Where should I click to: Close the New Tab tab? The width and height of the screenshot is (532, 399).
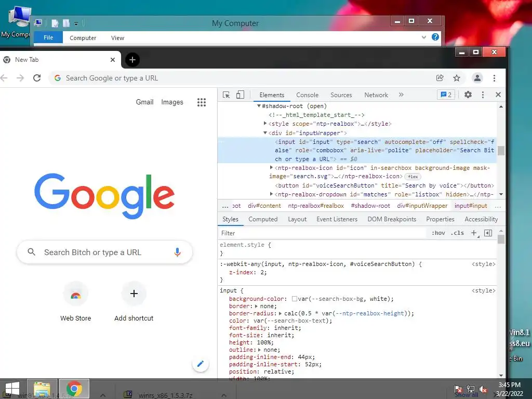click(x=113, y=60)
